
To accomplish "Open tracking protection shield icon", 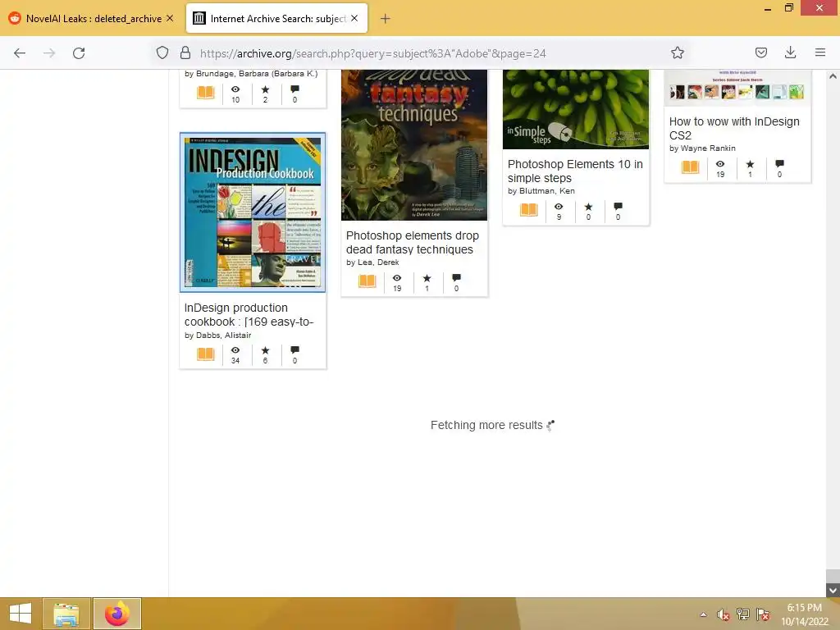I will tap(162, 53).
